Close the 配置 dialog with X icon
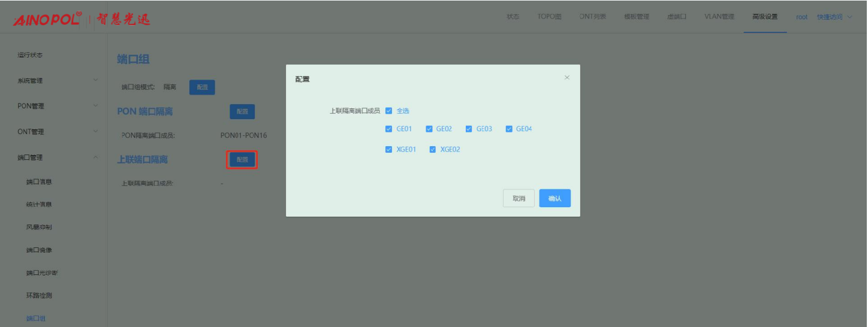 (x=567, y=78)
